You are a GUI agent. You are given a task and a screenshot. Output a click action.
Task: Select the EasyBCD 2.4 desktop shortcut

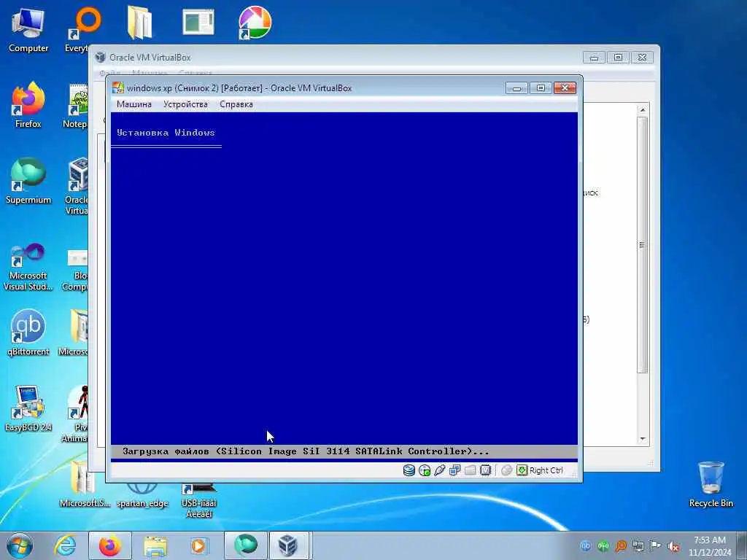coord(28,408)
